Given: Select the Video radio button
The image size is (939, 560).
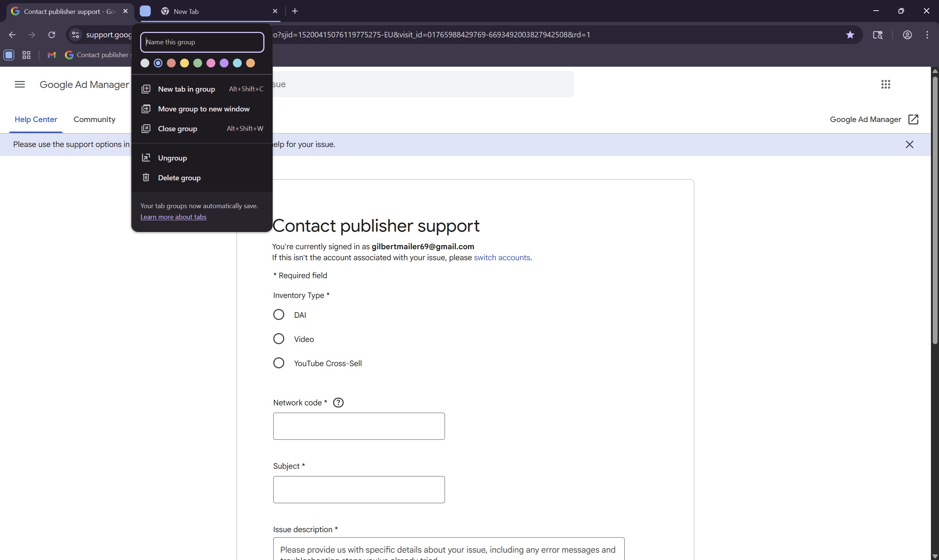Looking at the screenshot, I should click(279, 339).
